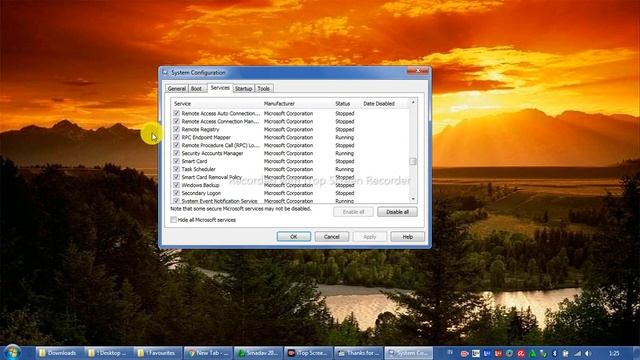The height and width of the screenshot is (360, 640).
Task: Open the Tools tab
Action: point(264,89)
